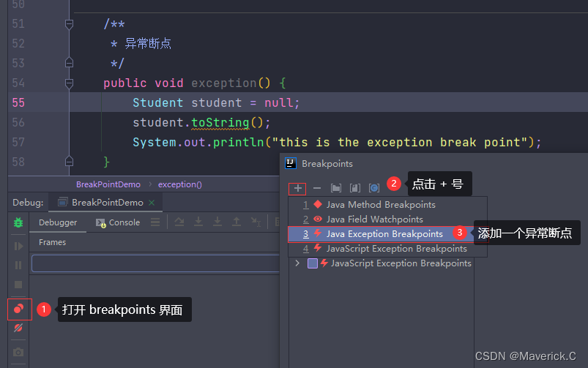
Task: Click line number 57 in the gutter
Action: tap(18, 143)
